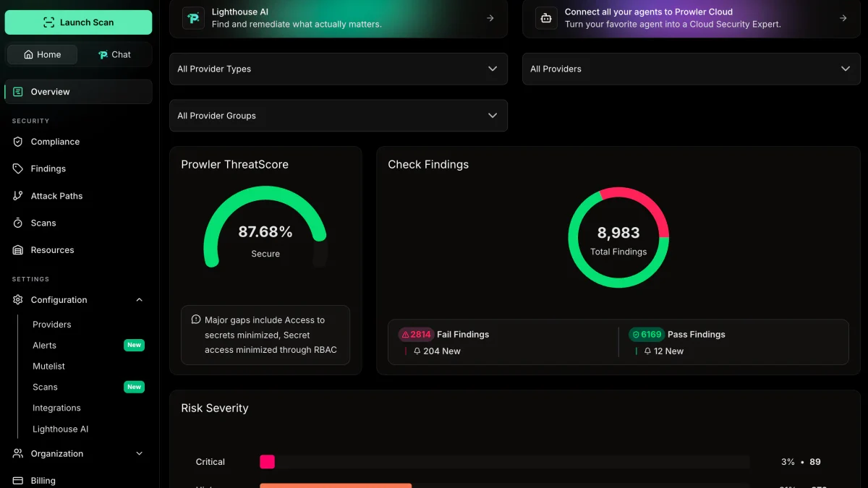868x488 pixels.
Task: Click the Attack Paths branch icon
Action: (18, 196)
